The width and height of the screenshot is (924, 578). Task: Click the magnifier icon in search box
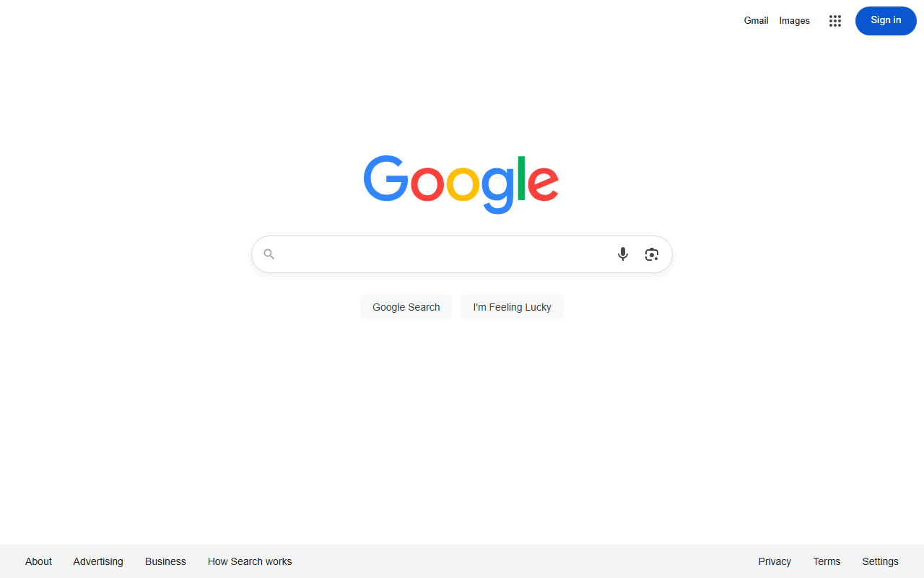269,254
